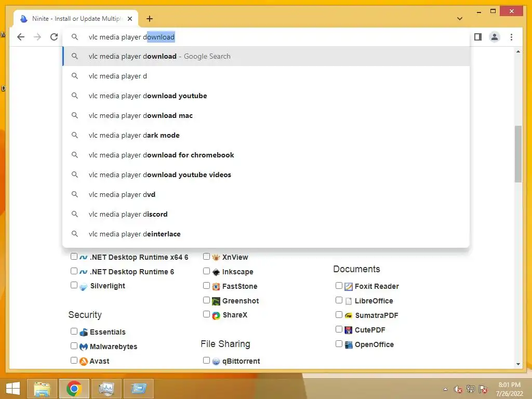Open the Windows Start button

13,389
